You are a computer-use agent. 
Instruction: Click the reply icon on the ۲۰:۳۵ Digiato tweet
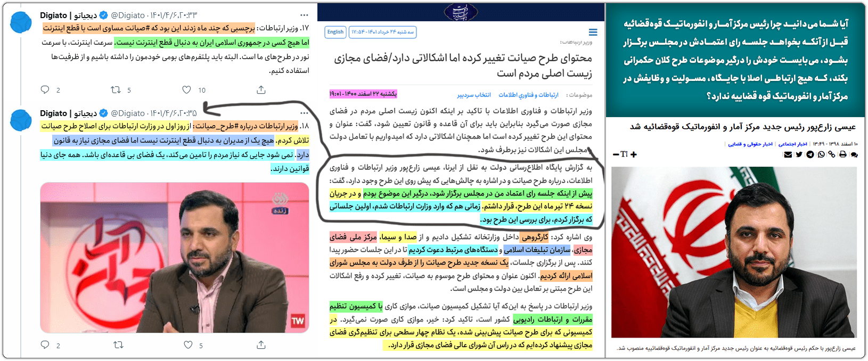45,344
